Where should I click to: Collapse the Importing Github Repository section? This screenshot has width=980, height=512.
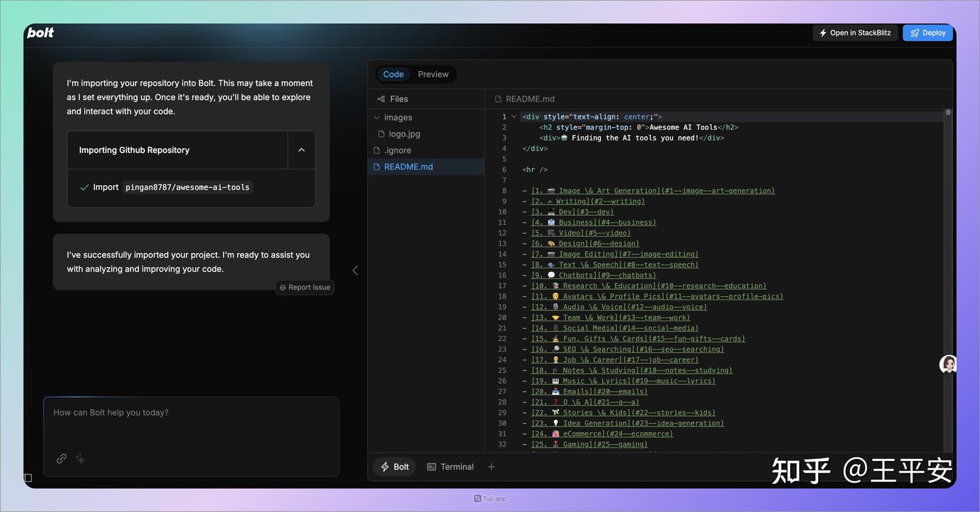(301, 150)
